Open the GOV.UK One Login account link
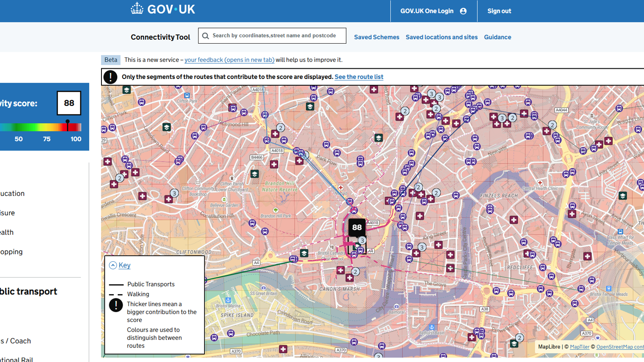The image size is (644, 362). (433, 11)
